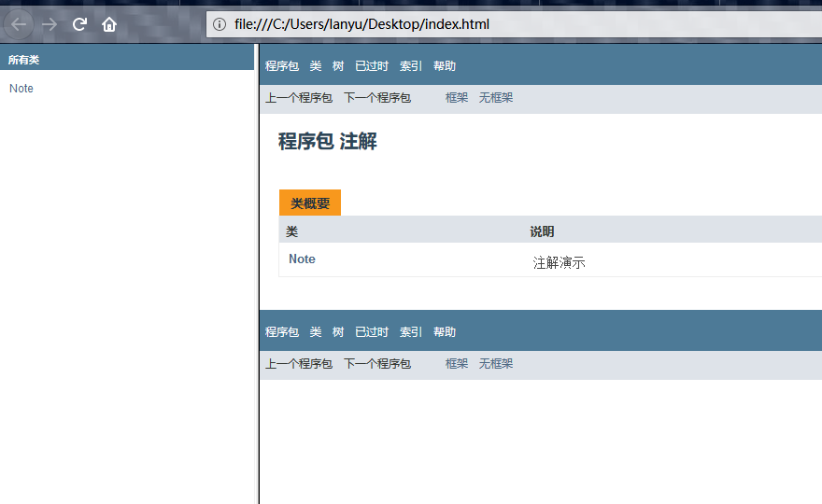
Task: Click the top 框架 link
Action: tap(457, 98)
